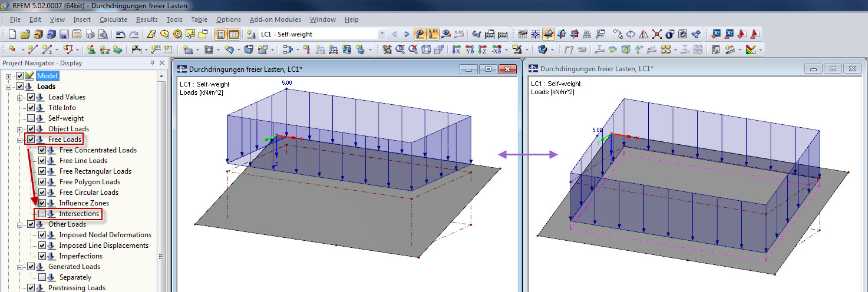This screenshot has width=868, height=292.
Task: Undo the last action
Action: pyautogui.click(x=120, y=34)
